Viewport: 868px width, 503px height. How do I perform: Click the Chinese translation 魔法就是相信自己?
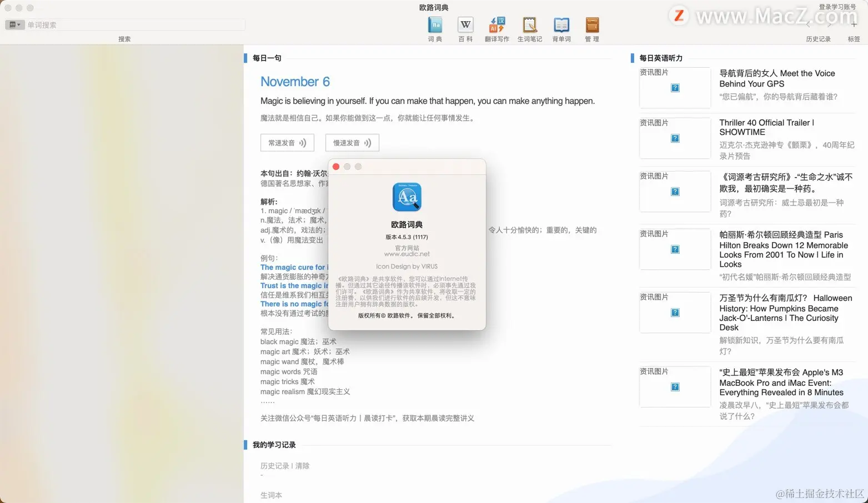[x=369, y=118]
